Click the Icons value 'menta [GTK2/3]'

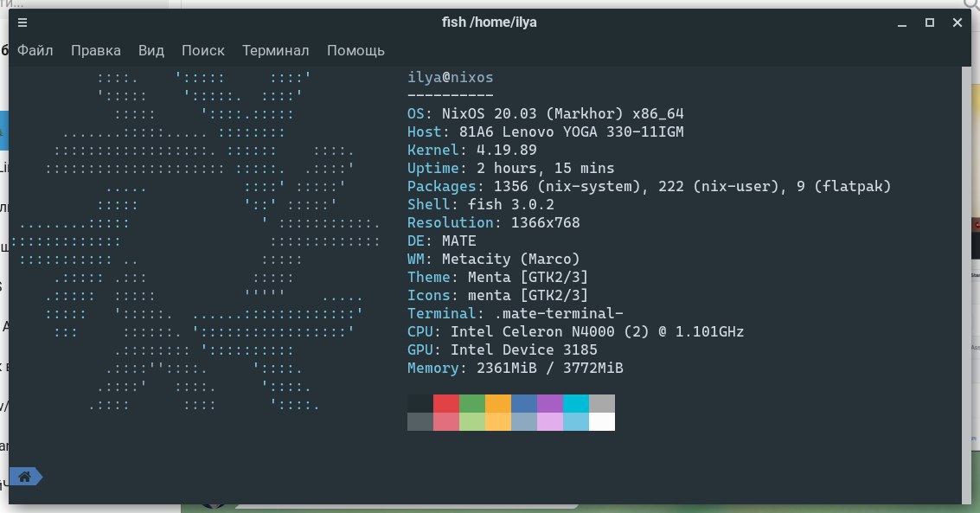click(528, 295)
